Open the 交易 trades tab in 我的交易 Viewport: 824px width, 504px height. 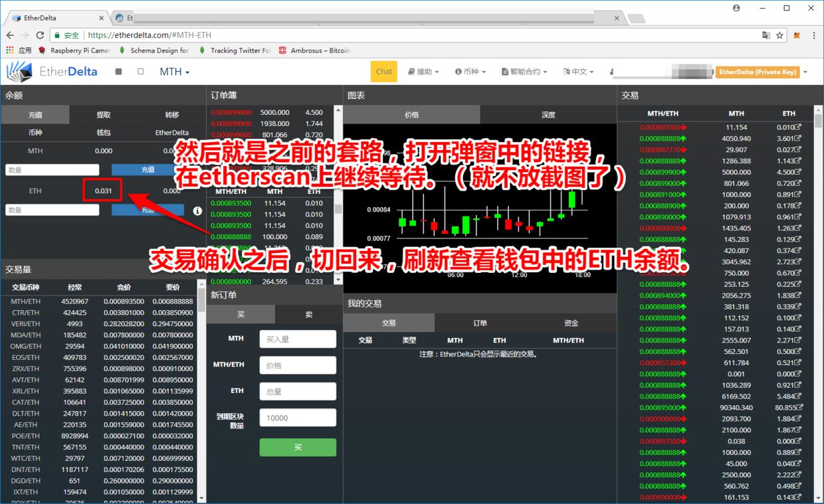[x=389, y=323]
